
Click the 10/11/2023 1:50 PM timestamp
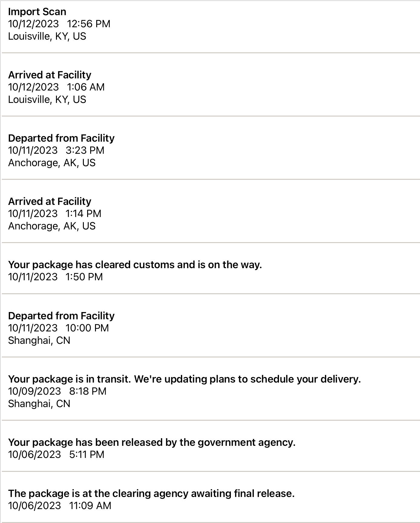click(x=55, y=277)
